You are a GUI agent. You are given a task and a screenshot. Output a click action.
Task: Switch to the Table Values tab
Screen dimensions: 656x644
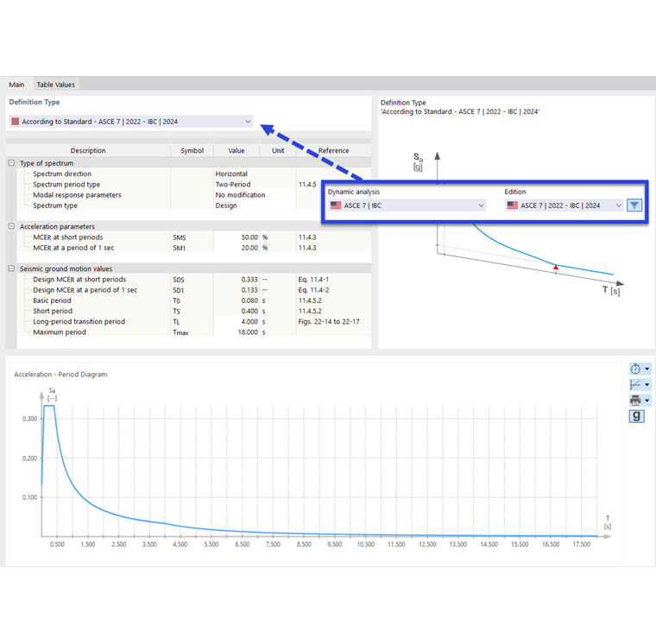[x=55, y=85]
